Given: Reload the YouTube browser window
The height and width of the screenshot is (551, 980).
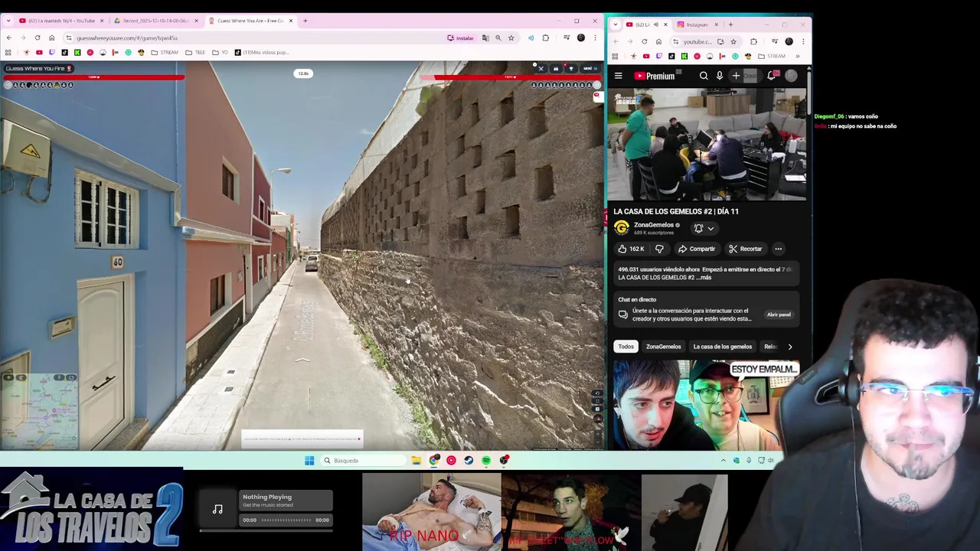Looking at the screenshot, I should (x=645, y=41).
